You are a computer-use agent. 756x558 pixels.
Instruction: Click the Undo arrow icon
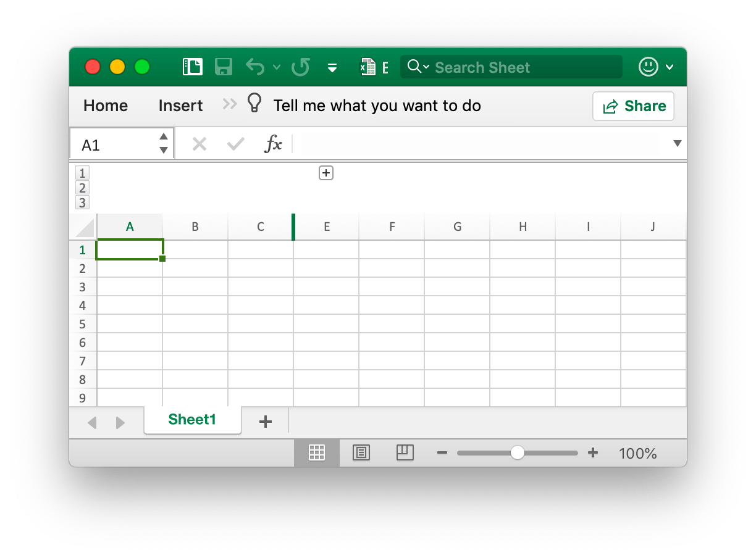coord(255,67)
